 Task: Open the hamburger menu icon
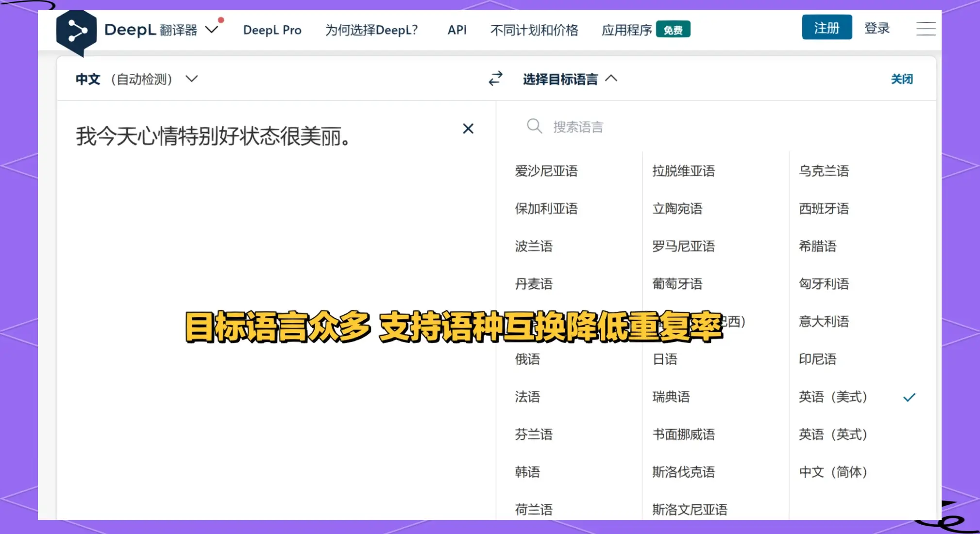pyautogui.click(x=926, y=29)
